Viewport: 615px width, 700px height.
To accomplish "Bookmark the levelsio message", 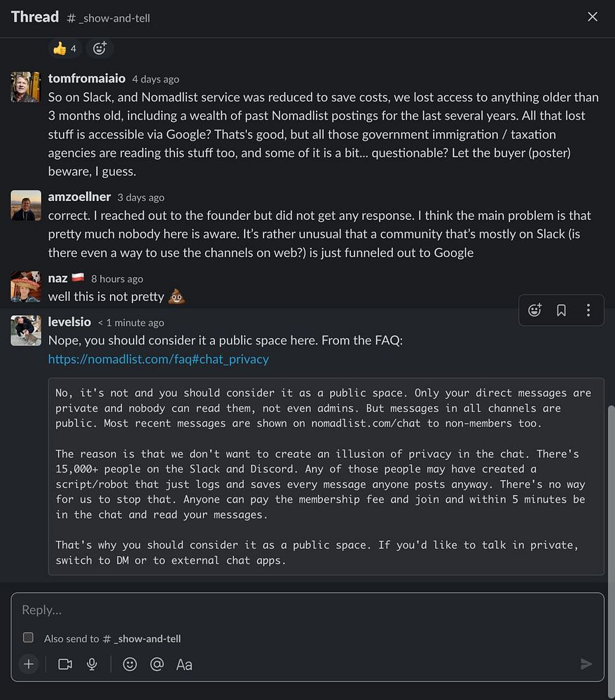I will pyautogui.click(x=561, y=310).
